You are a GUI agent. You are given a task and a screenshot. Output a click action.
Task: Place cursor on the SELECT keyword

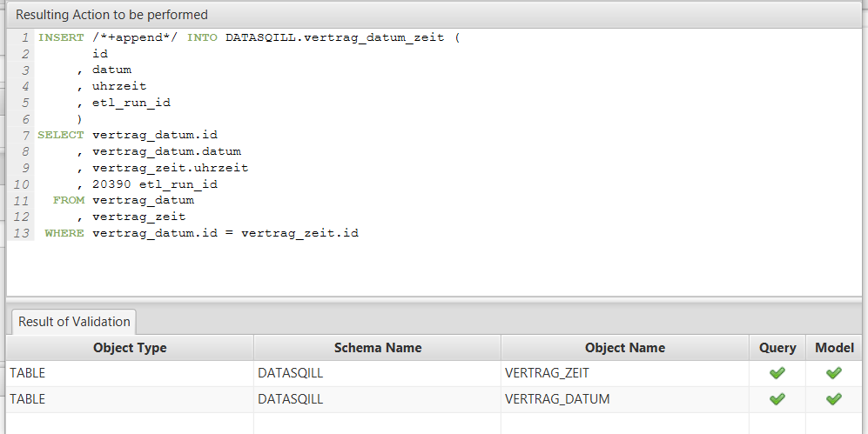click(61, 135)
